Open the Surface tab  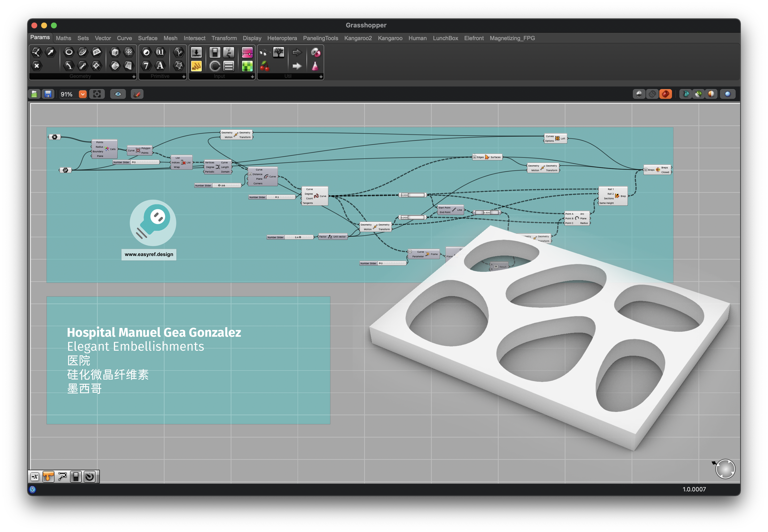click(147, 38)
